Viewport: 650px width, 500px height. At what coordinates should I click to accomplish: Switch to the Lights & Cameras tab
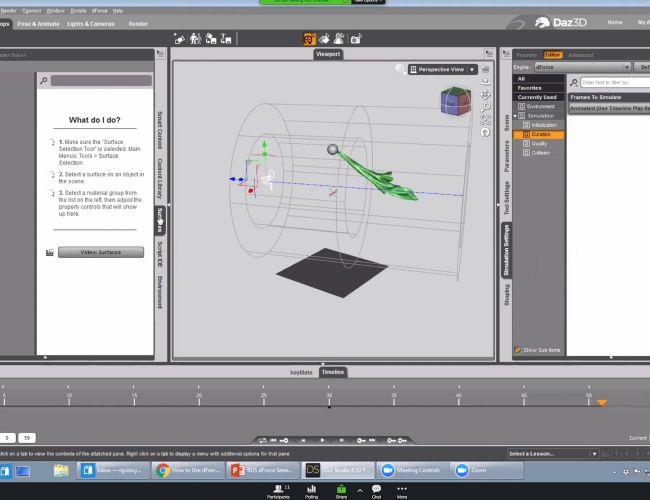click(x=93, y=23)
